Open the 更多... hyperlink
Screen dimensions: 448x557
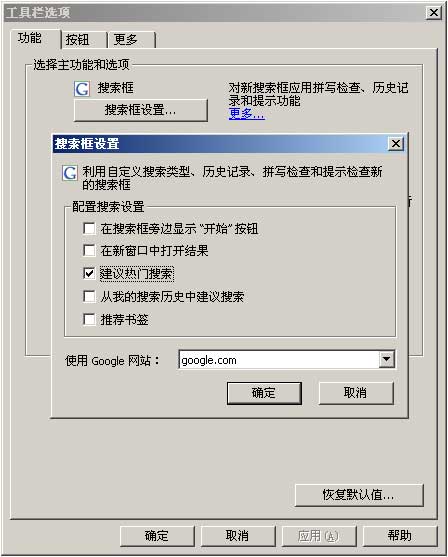point(247,114)
